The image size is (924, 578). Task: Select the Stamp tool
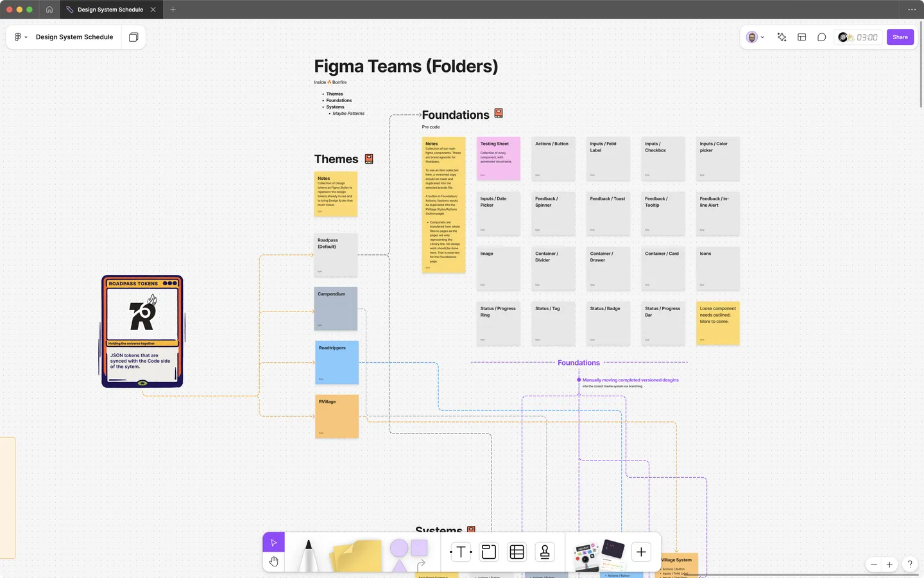coord(545,552)
